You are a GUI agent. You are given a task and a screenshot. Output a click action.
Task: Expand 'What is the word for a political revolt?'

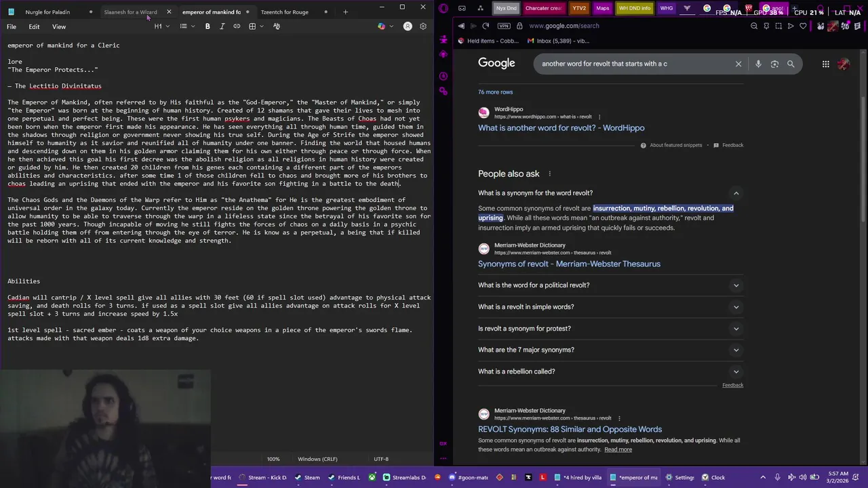coord(736,285)
